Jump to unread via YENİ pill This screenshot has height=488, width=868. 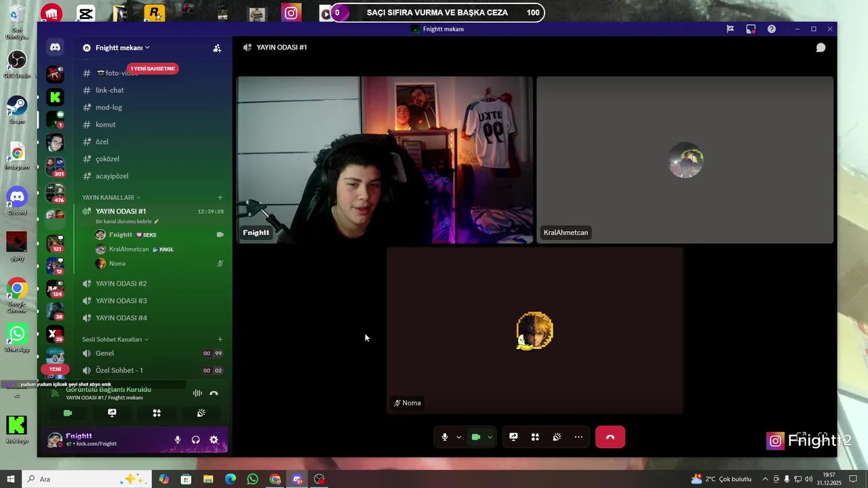pyautogui.click(x=55, y=369)
